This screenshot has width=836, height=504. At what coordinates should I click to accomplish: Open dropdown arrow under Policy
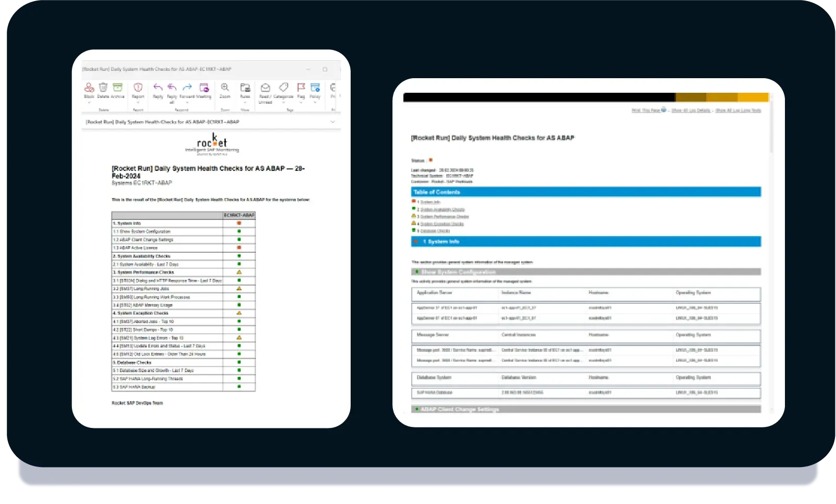315,103
